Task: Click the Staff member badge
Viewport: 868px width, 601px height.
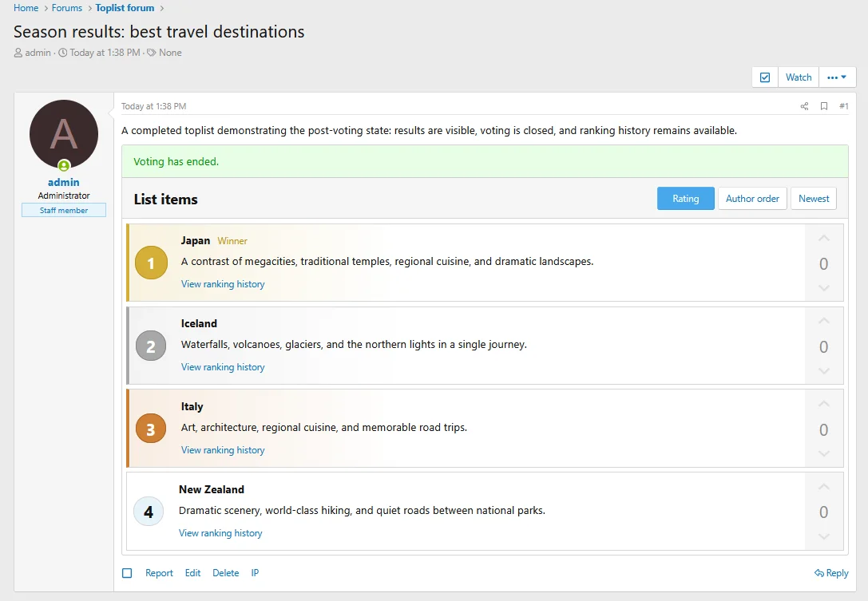Action: [64, 210]
